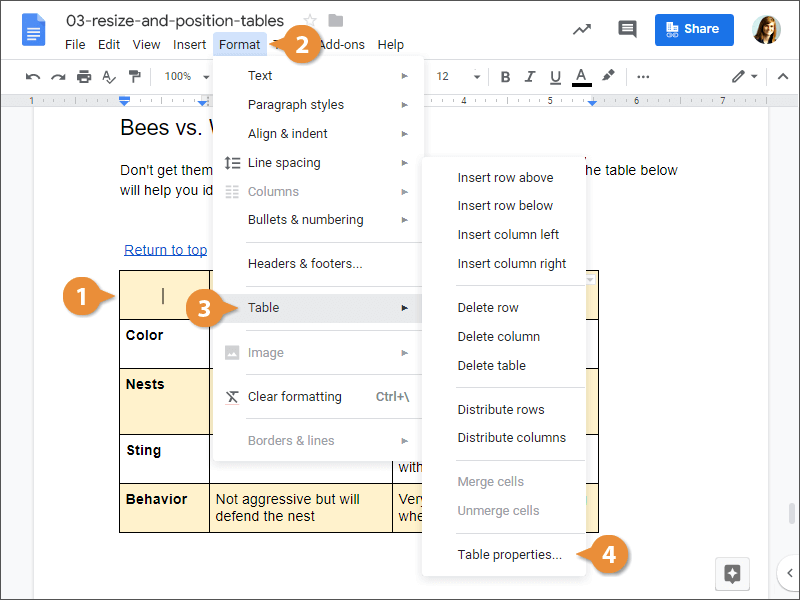Open the Explore button at bottom right

732,573
